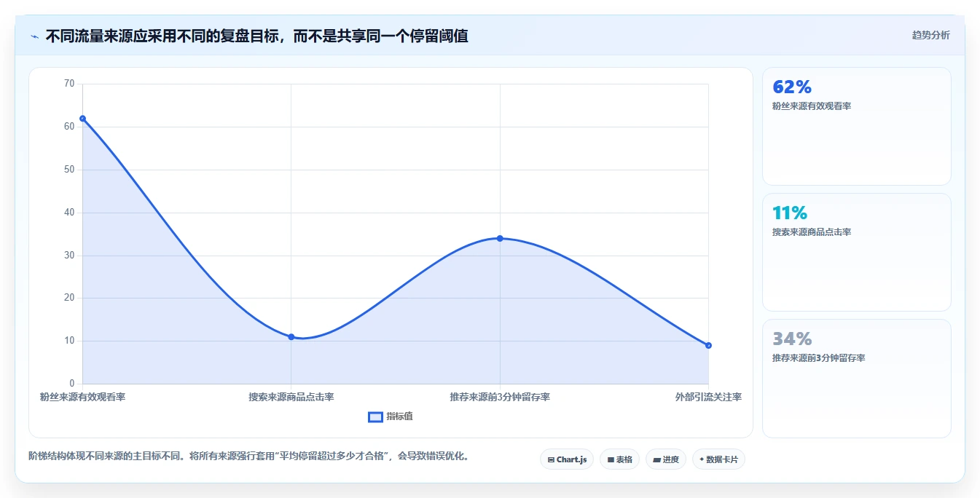The width and height of the screenshot is (980, 498).
Task: Click the lightning icon beside the headline
Action: point(34,36)
